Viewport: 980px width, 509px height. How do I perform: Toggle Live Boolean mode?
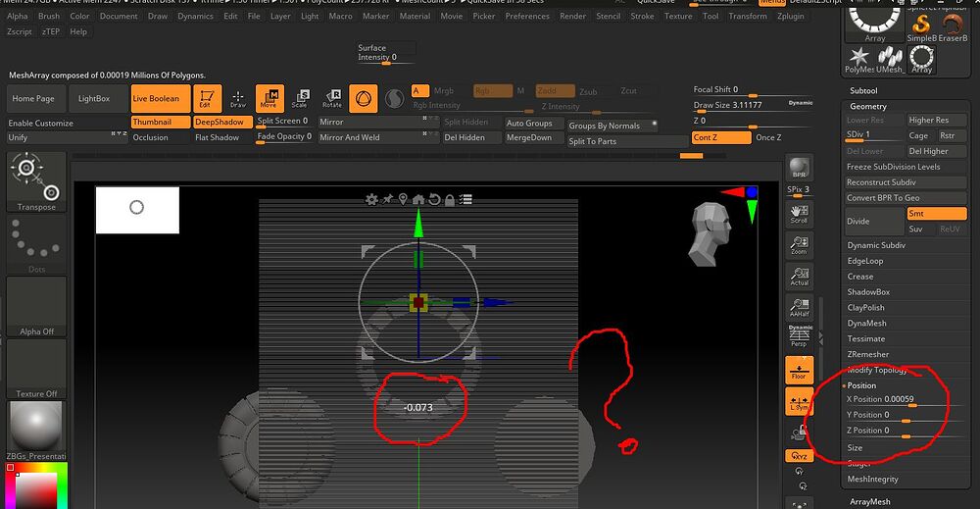pos(160,99)
